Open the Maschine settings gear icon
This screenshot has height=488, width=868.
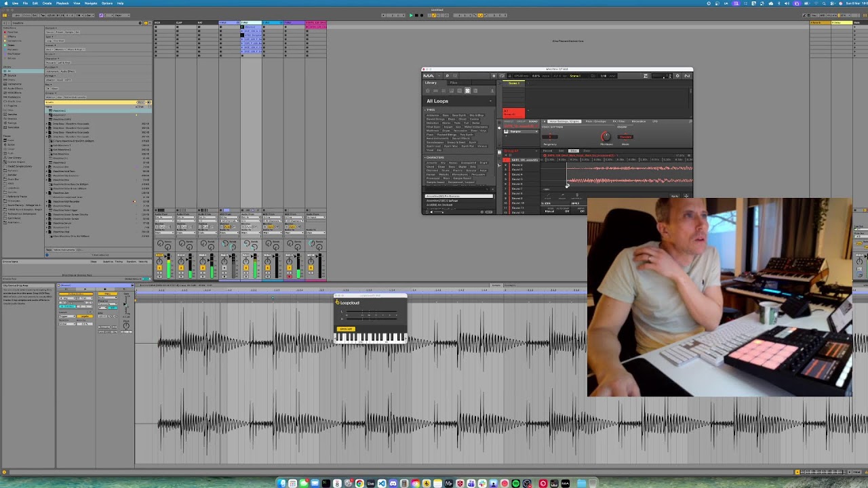point(677,76)
